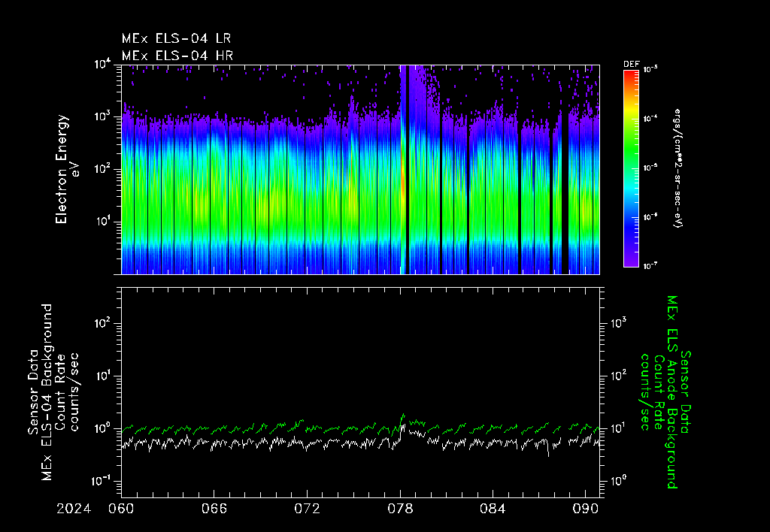Click the white count-rate trace dip near day 087

tap(548, 453)
